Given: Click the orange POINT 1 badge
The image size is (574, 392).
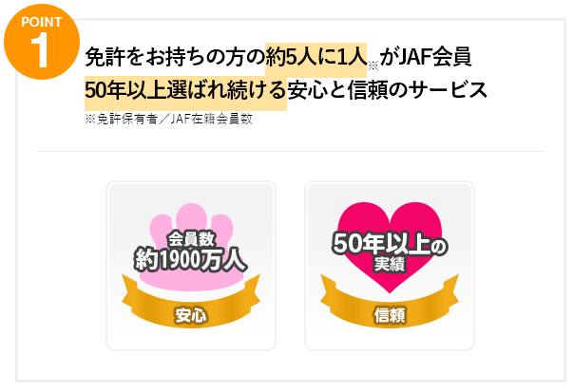Looking at the screenshot, I should [42, 42].
